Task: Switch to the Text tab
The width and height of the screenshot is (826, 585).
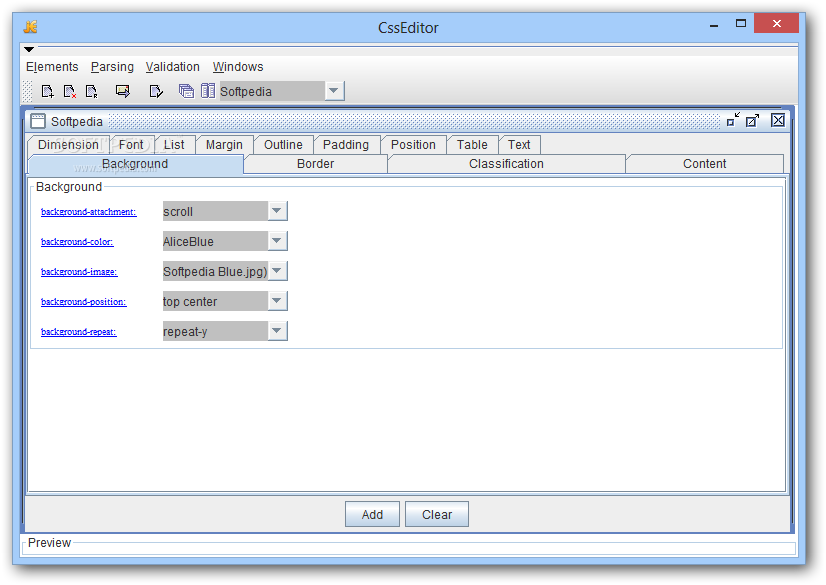Action: [x=519, y=144]
